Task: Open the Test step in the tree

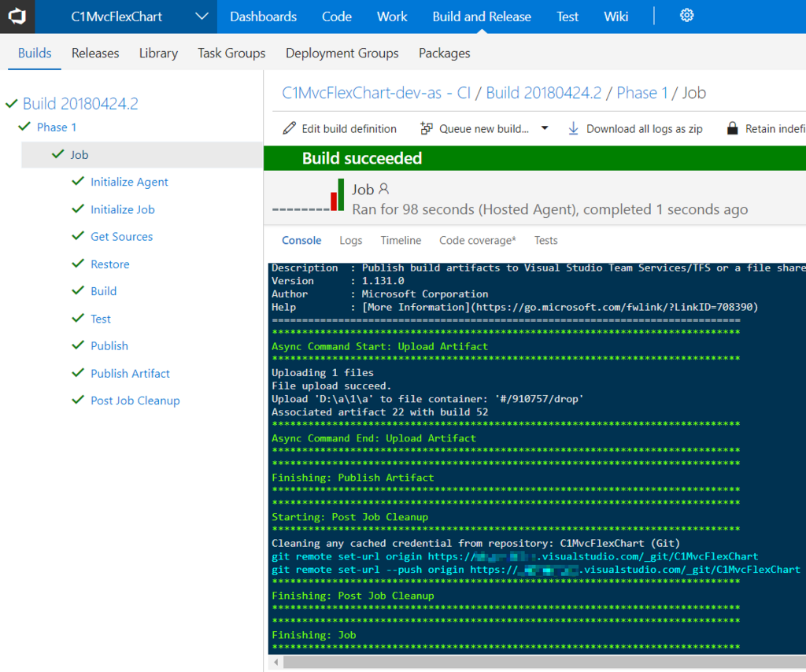Action: 101,319
